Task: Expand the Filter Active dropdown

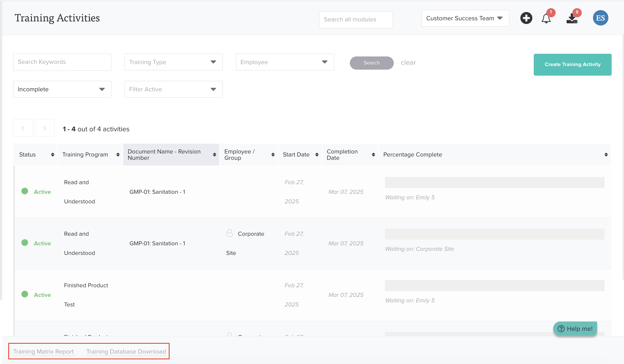Action: 173,89
